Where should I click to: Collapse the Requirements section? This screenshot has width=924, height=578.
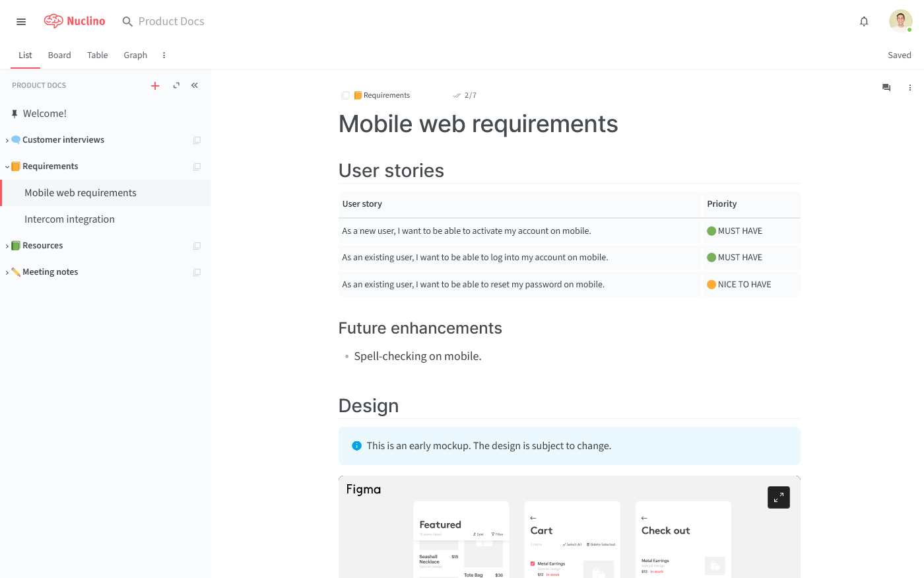(7, 166)
